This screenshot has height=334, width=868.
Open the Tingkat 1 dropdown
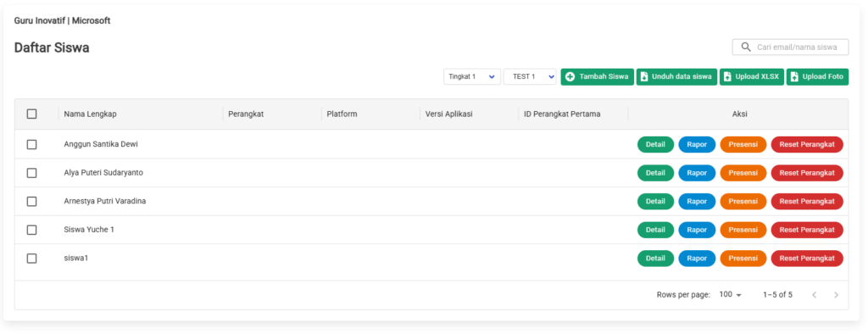point(472,77)
